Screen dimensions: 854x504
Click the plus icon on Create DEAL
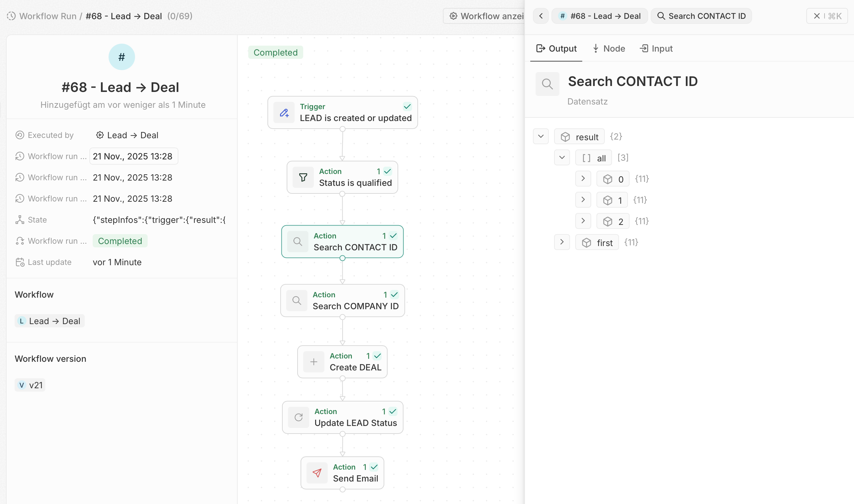(314, 362)
